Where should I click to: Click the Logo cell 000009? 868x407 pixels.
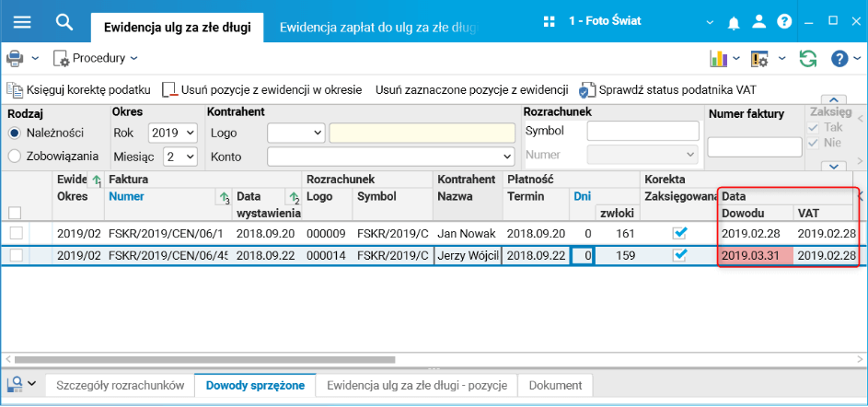327,234
